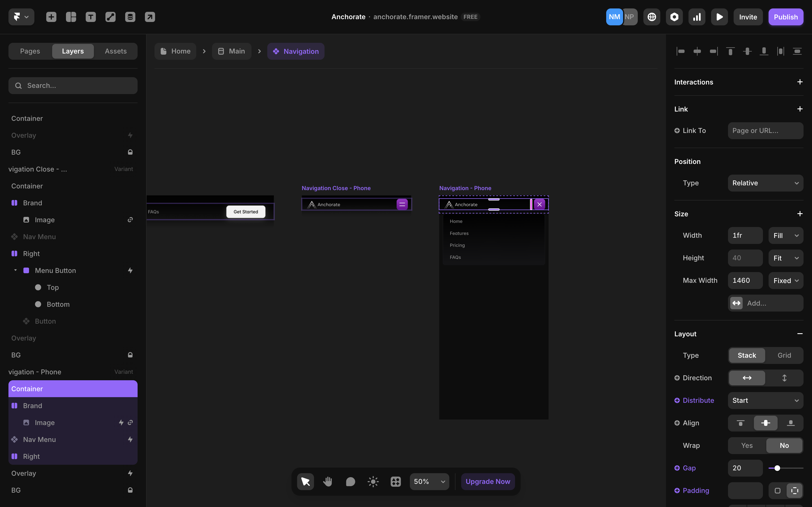Open the Position Type Relative dropdown
Screen dimensions: 812x507
[x=765, y=183]
